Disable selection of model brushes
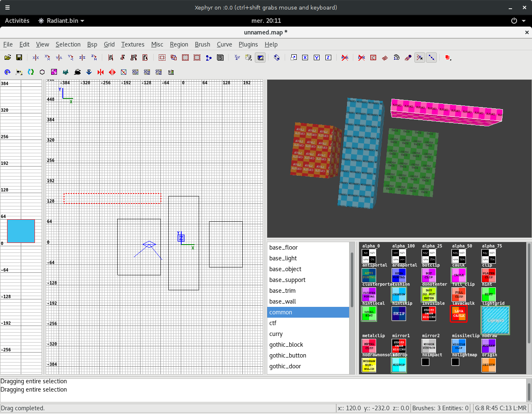 point(345,58)
